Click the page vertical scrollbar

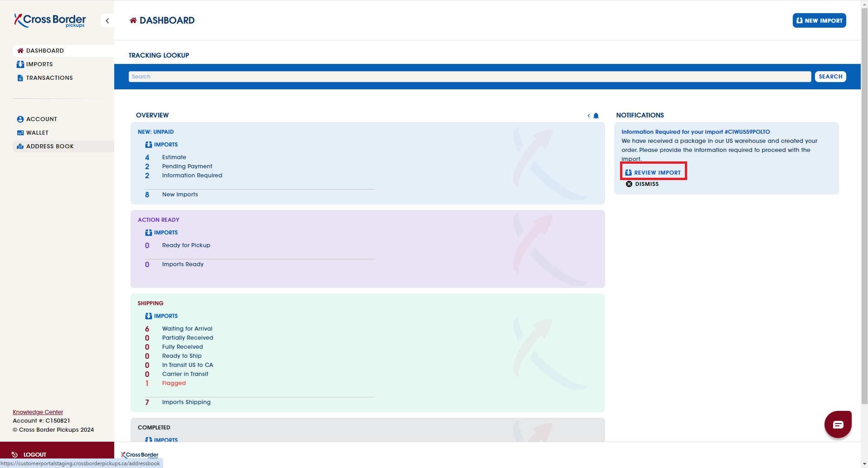pos(864,206)
